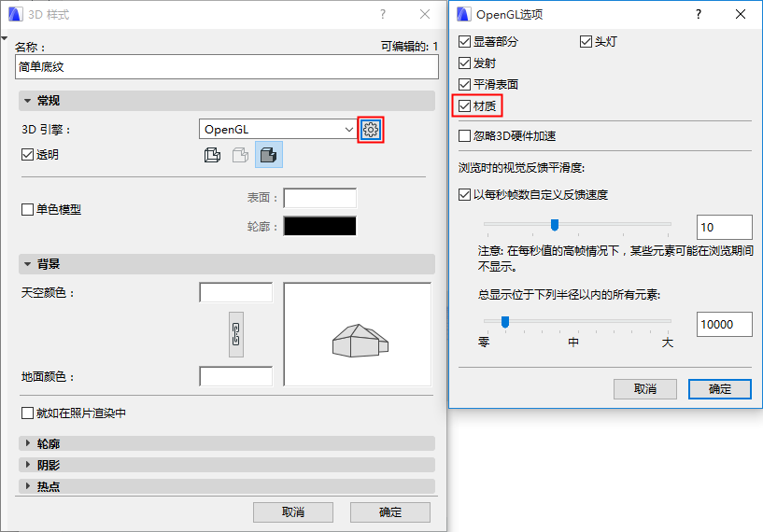Expand the 阴影 section
Viewport: 763px width, 532px height.
pos(227,465)
